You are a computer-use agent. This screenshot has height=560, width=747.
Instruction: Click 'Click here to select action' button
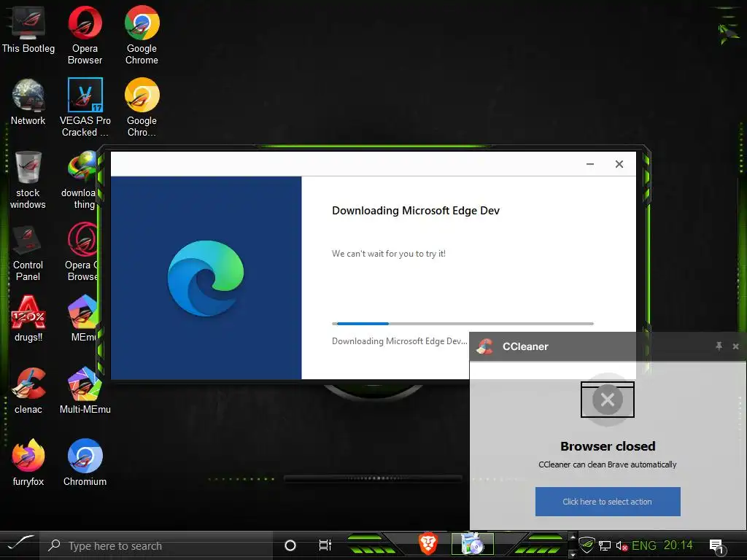[608, 502]
